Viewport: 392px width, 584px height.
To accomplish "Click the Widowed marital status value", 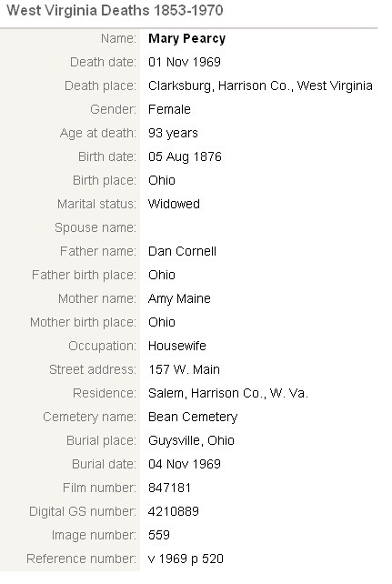I will pyautogui.click(x=174, y=204).
